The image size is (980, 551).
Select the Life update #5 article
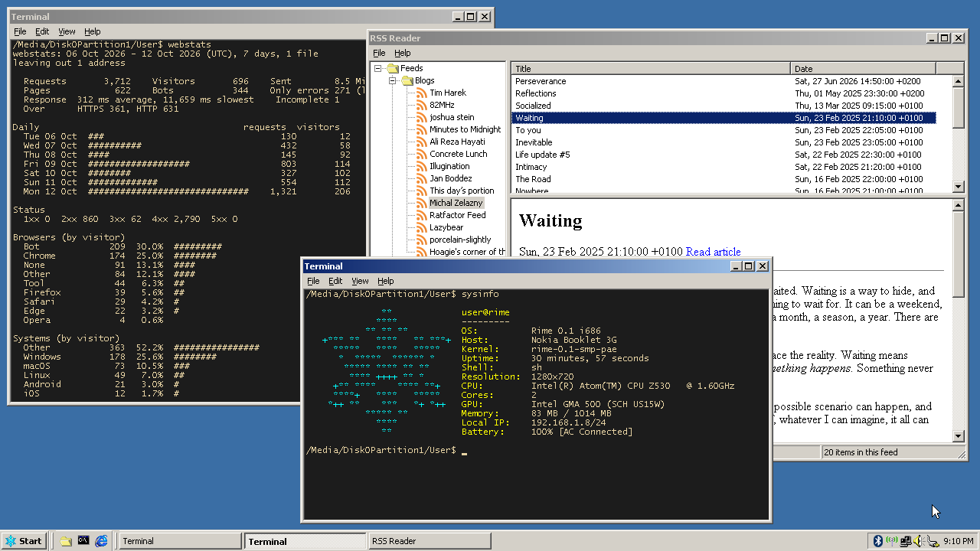[x=724, y=155]
